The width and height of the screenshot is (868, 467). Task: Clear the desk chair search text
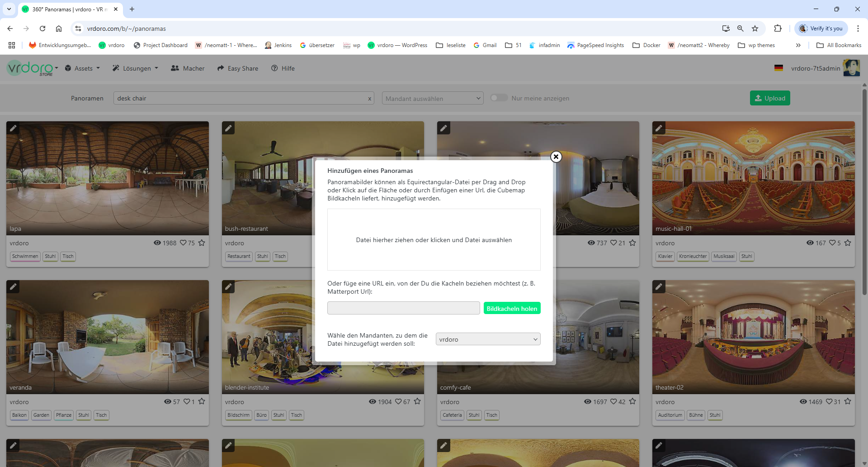click(x=369, y=99)
